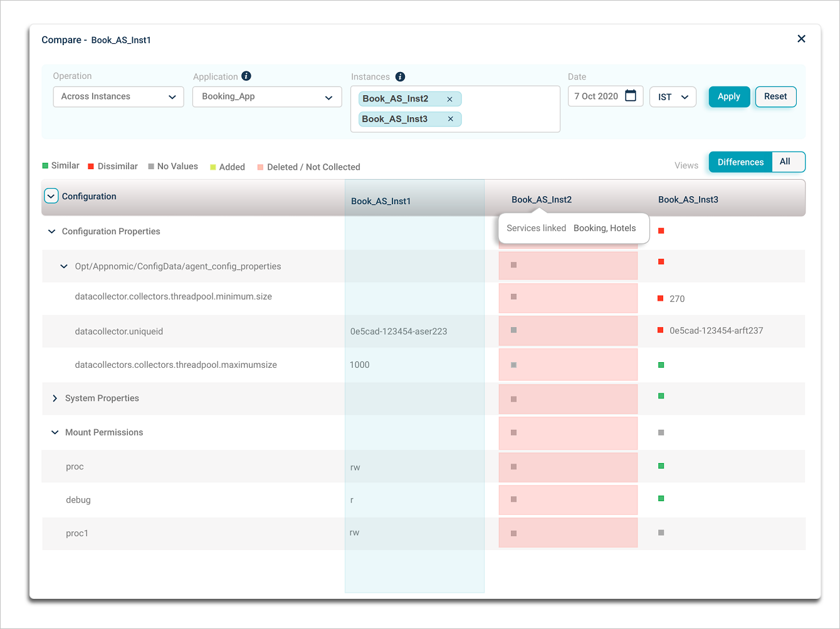
Task: Open the calendar date picker icon
Action: click(631, 96)
